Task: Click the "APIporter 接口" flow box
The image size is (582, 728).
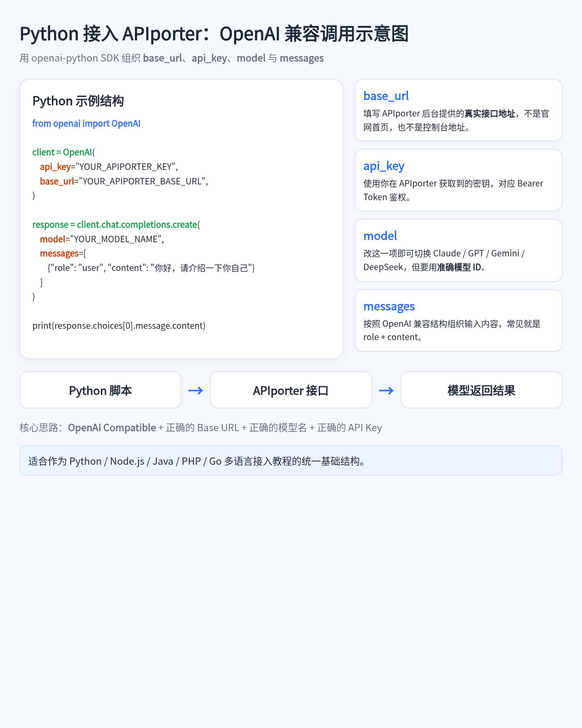Action: pyautogui.click(x=291, y=390)
